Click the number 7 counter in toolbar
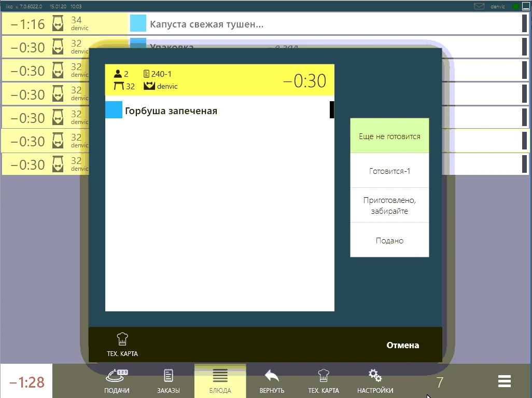Viewport: 532px width, 398px height. pyautogui.click(x=440, y=382)
